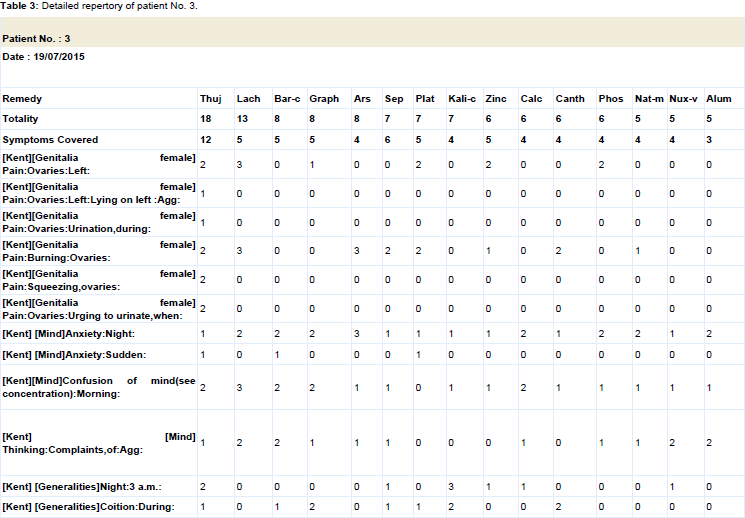Select 'Pain:Burning:Ovaries:' row label
This screenshot has height=518, width=745.
[99, 251]
